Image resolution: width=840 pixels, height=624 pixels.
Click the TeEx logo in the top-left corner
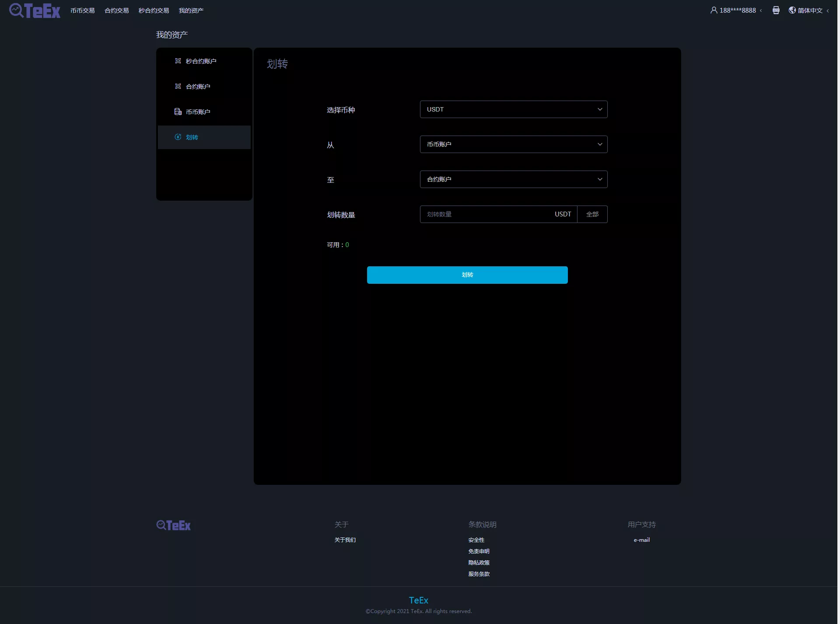[34, 10]
